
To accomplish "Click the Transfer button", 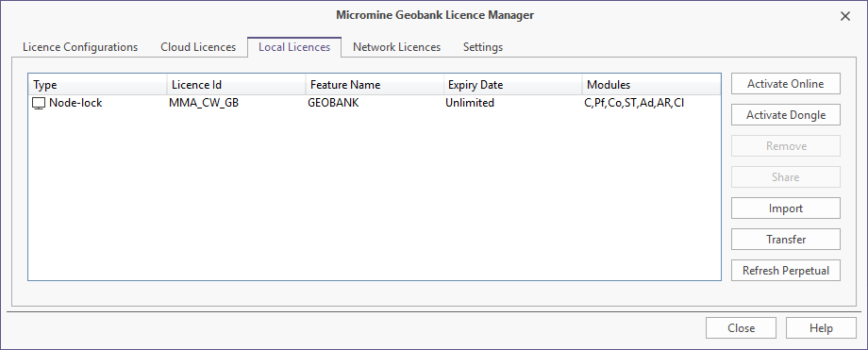I will point(786,240).
